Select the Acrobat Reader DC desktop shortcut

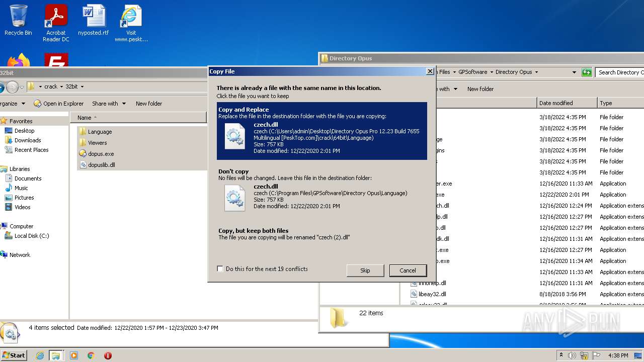pos(56,23)
